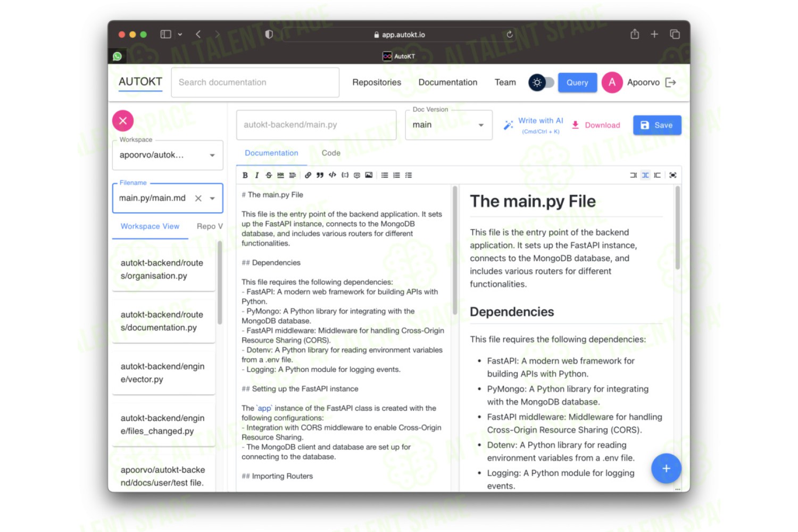Click Write with AI
This screenshot has height=532, width=798.
(x=534, y=125)
